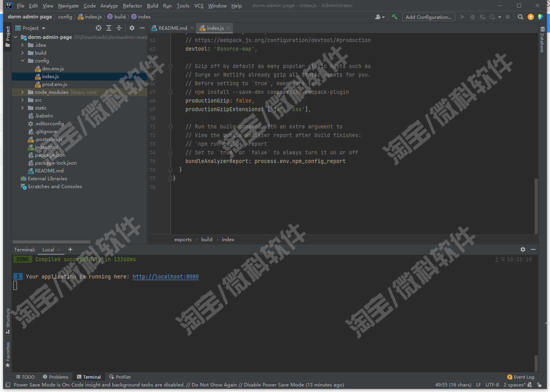Open run options dropdown arrow
The height and width of the screenshot is (392, 550).
point(500,17)
